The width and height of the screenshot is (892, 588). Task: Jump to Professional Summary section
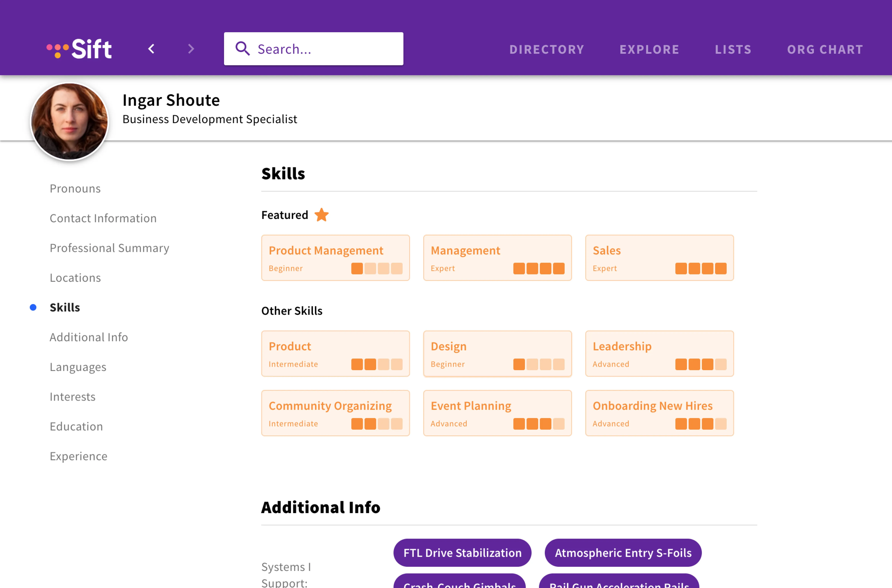coord(110,248)
